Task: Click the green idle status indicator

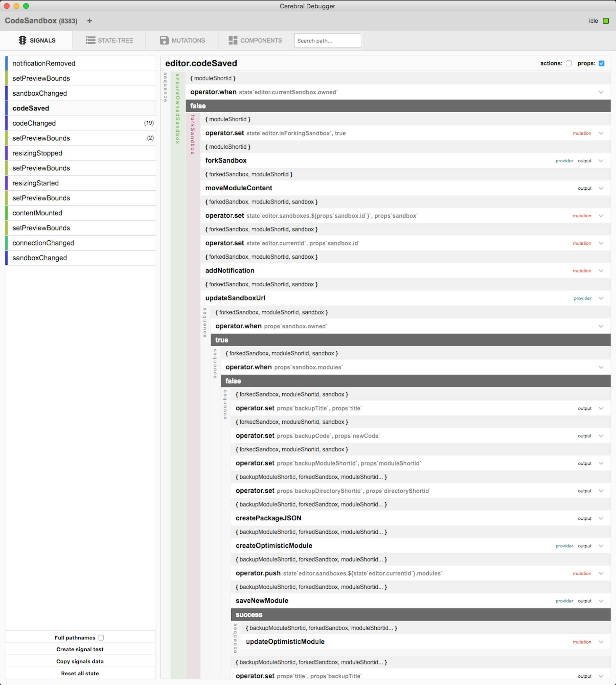Action: coord(606,21)
